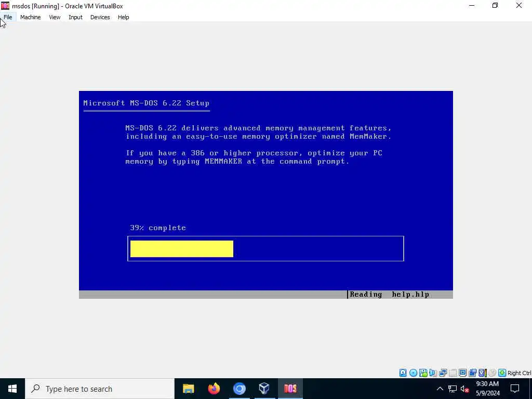The width and height of the screenshot is (532, 399).
Task: Click the Reading help.hlp status text
Action: [389, 295]
